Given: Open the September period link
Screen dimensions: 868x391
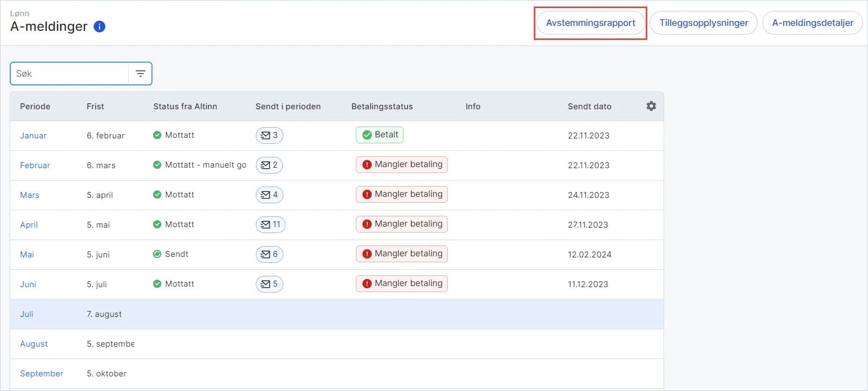Looking at the screenshot, I should click(42, 374).
